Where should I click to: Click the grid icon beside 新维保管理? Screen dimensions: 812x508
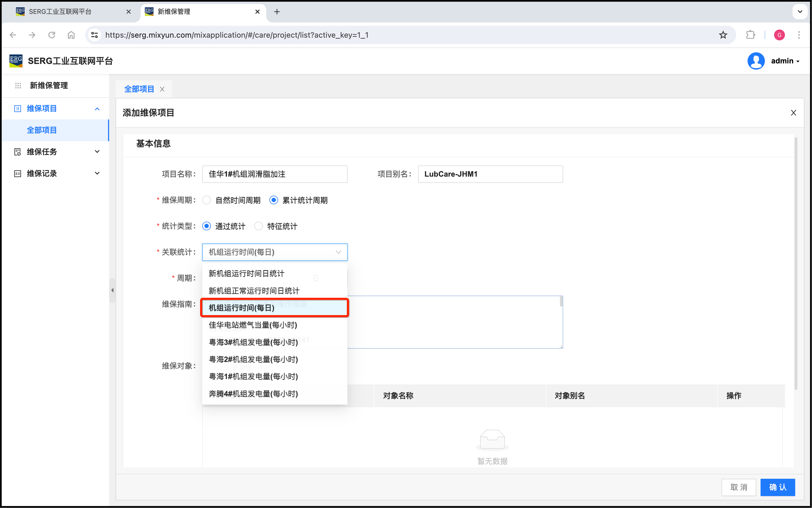[18, 86]
